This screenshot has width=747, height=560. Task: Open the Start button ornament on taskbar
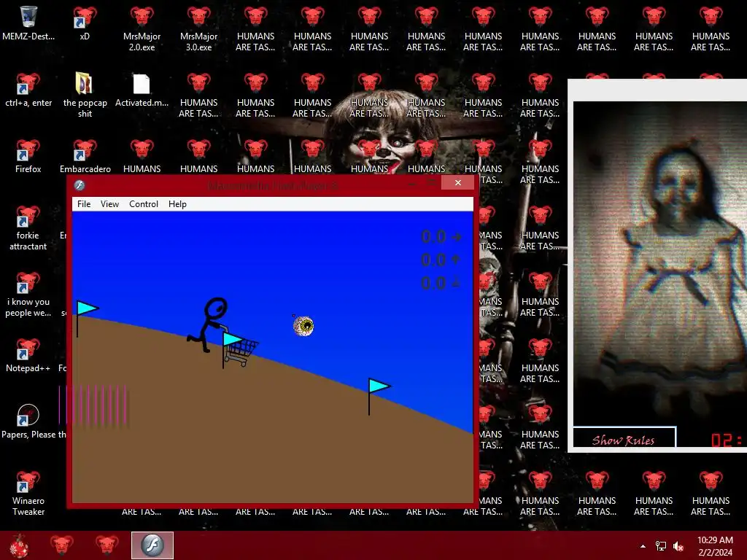click(x=19, y=545)
